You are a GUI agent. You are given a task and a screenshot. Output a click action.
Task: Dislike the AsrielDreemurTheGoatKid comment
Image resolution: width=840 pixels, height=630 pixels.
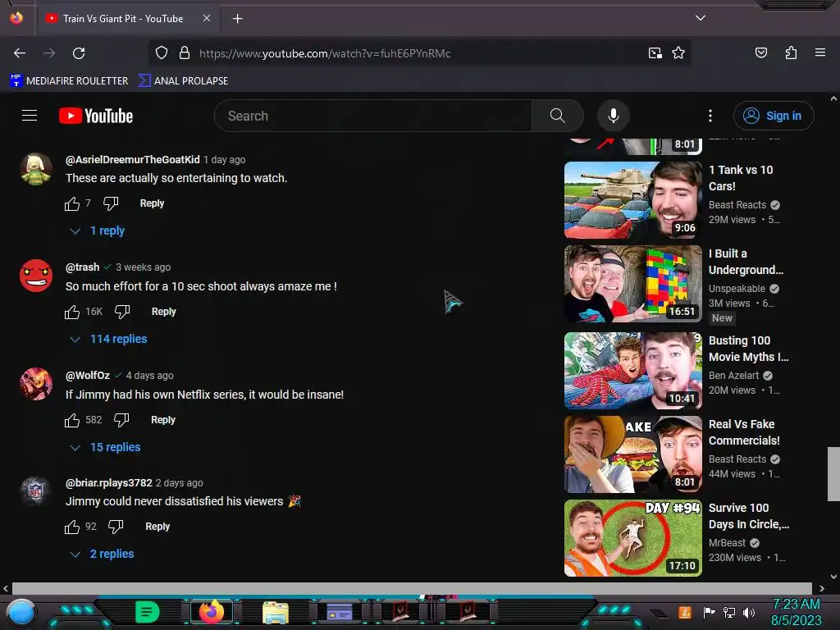(111, 203)
